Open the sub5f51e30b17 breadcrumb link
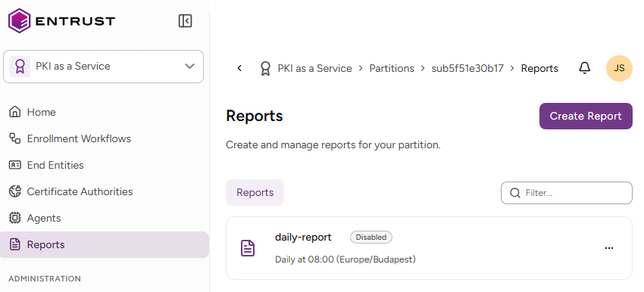This screenshot has width=644, height=292. (x=467, y=69)
